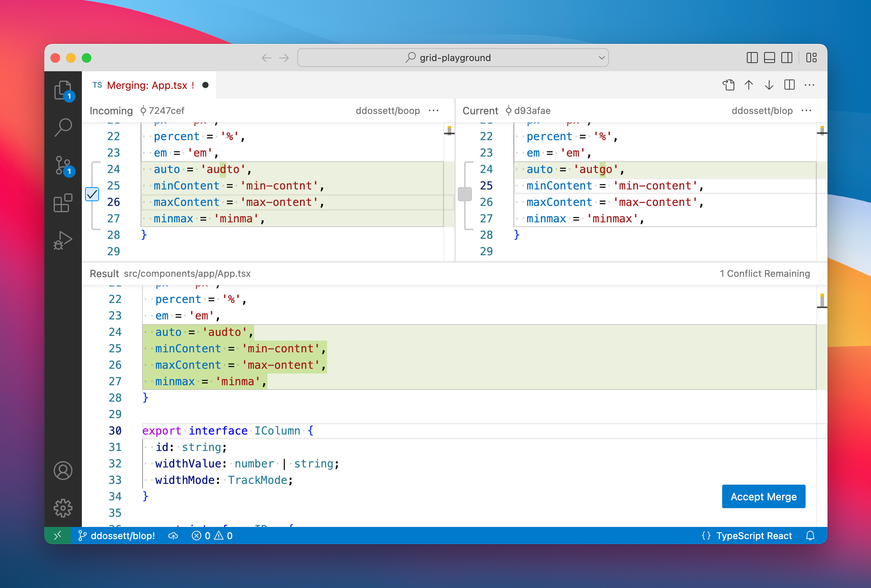
Task: Open the Incoming side more actions menu
Action: [434, 111]
